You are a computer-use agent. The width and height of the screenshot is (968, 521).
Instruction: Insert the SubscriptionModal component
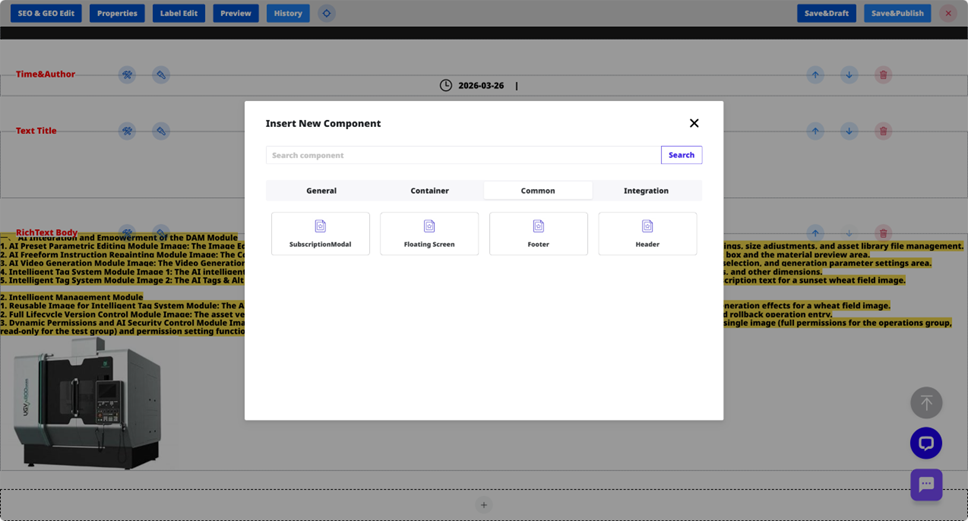pos(320,234)
